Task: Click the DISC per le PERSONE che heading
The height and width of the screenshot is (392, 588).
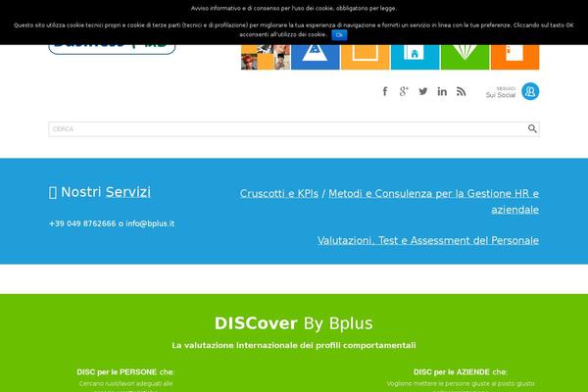Action: point(125,372)
